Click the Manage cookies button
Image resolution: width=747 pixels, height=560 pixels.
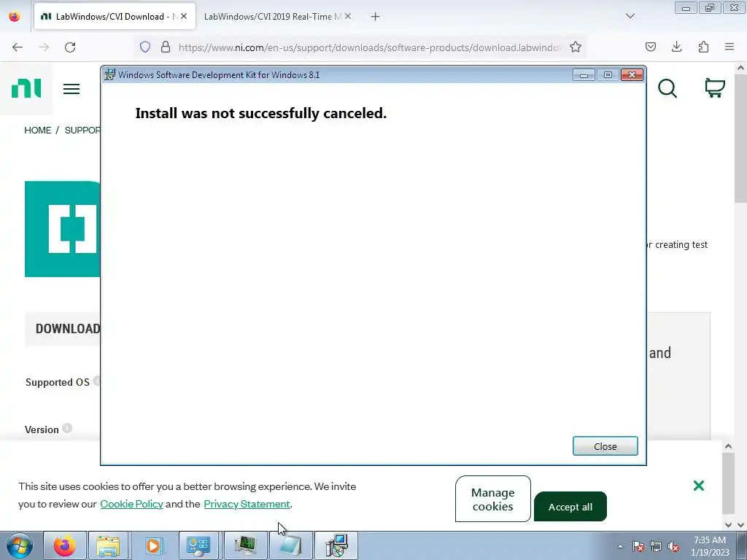tap(492, 499)
